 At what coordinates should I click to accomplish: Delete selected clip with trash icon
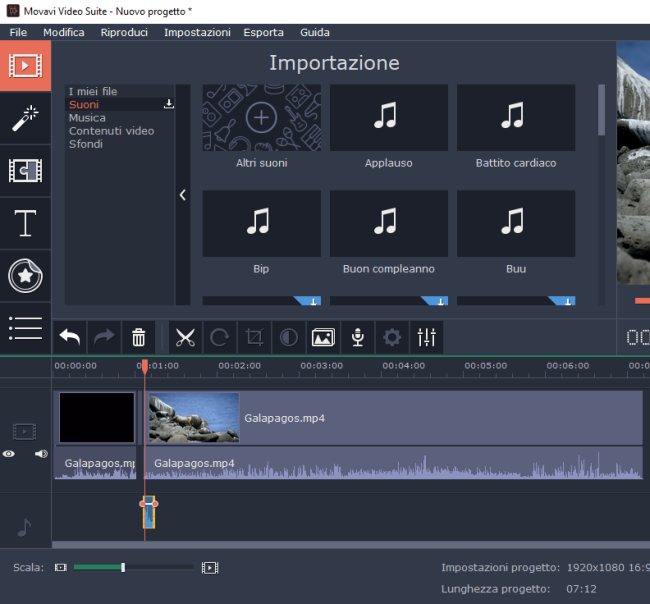click(x=138, y=337)
